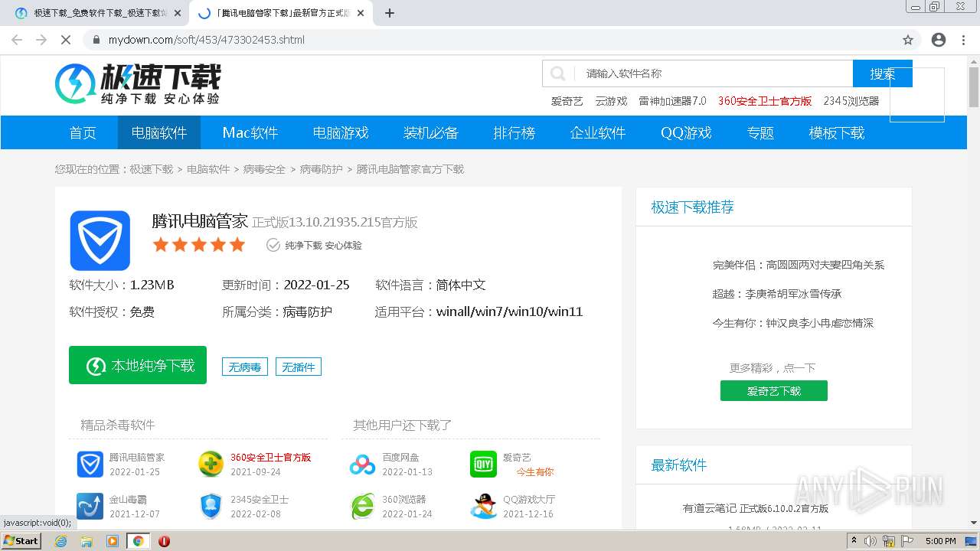
Task: Select the Mac软件 navigation item
Action: pyautogui.click(x=250, y=132)
